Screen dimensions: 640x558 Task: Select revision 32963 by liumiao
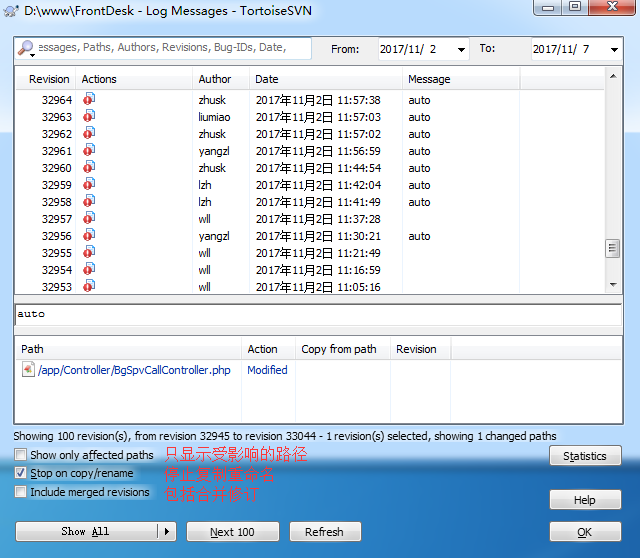[309, 117]
